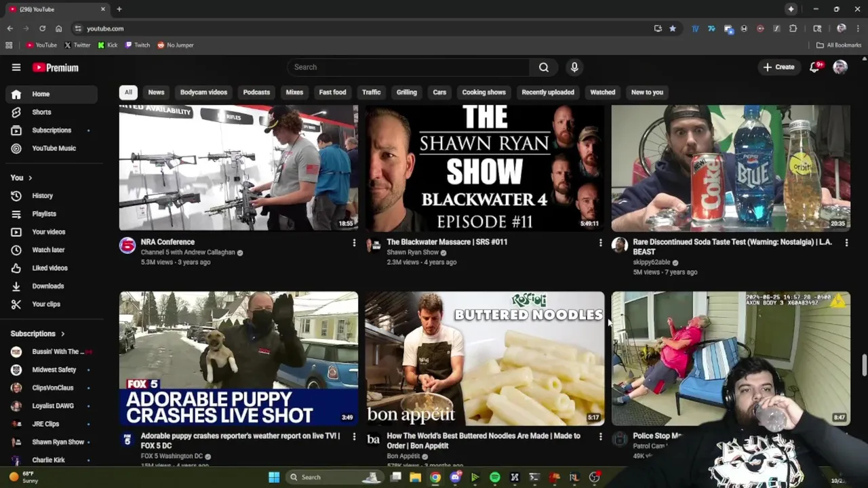Open Spotify from the taskbar

[495, 477]
